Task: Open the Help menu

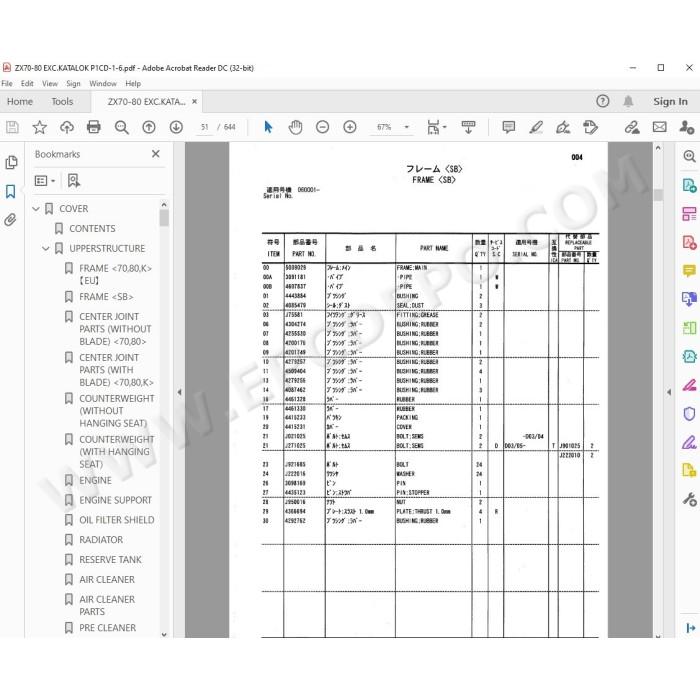Action: click(133, 83)
